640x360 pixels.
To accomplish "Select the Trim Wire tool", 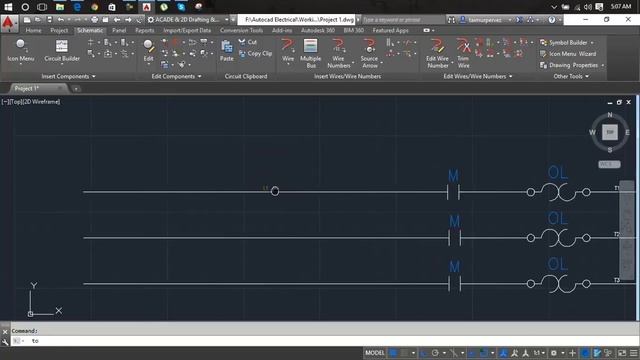I will [x=463, y=53].
